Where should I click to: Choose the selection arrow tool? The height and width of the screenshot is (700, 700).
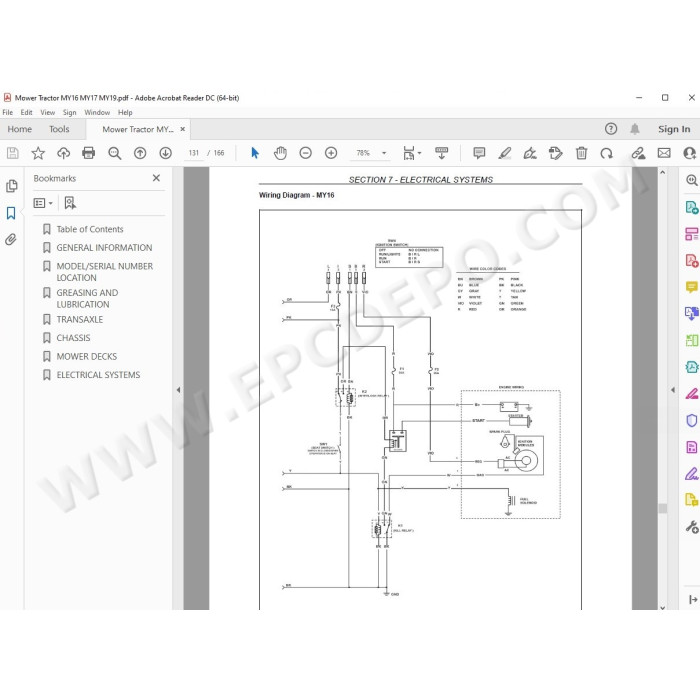pyautogui.click(x=255, y=153)
